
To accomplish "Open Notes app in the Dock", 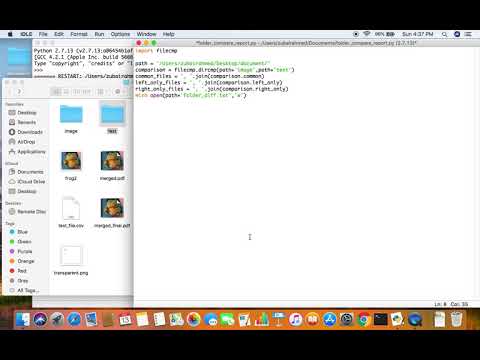I will point(142,319).
